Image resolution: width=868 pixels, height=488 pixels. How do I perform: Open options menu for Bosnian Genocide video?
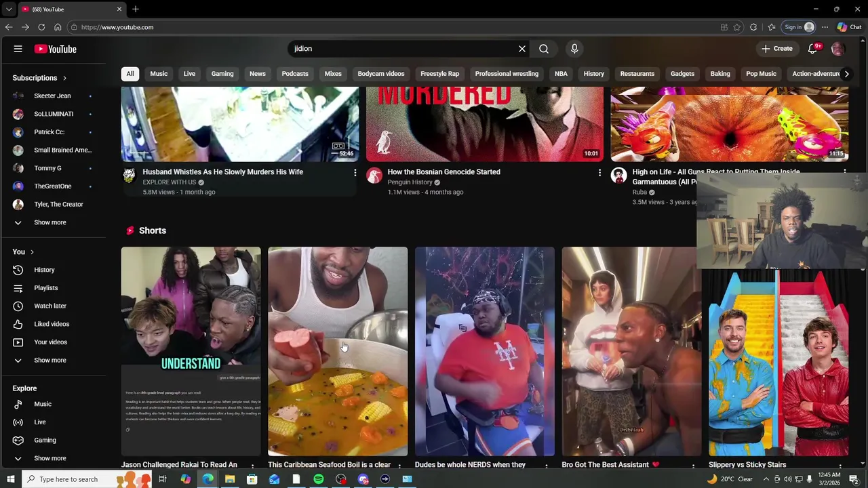[599, 173]
